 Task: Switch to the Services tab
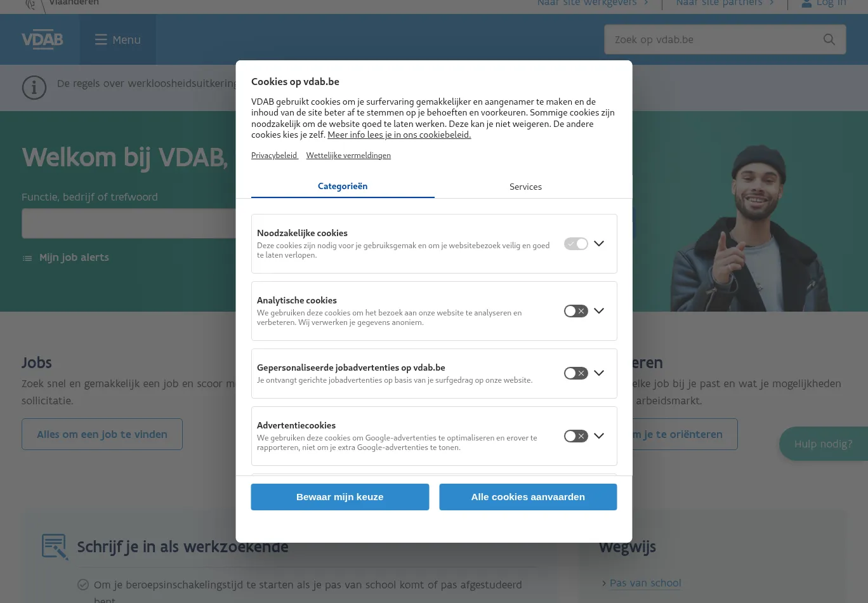pos(525,187)
